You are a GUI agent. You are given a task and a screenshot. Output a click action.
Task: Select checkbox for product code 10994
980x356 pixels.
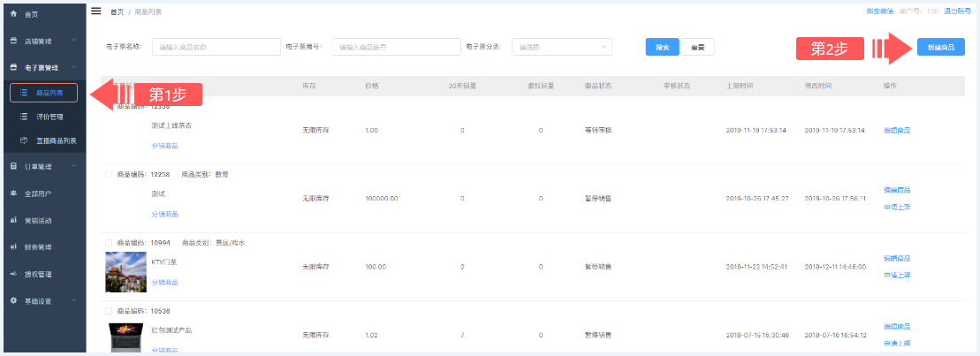pyautogui.click(x=109, y=242)
